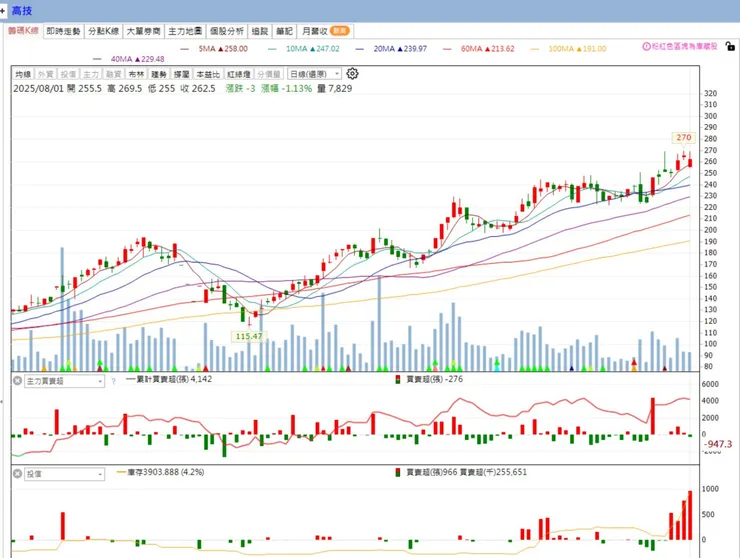This screenshot has width=740, height=558.
Task: Click the red-green 買賣超(張) -276 legend icon
Action: pos(398,379)
